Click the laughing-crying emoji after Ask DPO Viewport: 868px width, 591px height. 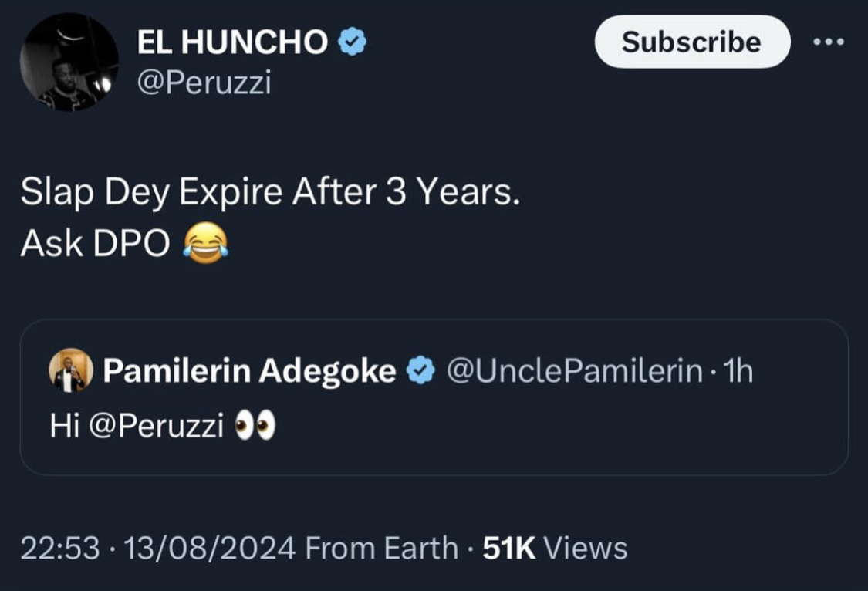click(205, 245)
